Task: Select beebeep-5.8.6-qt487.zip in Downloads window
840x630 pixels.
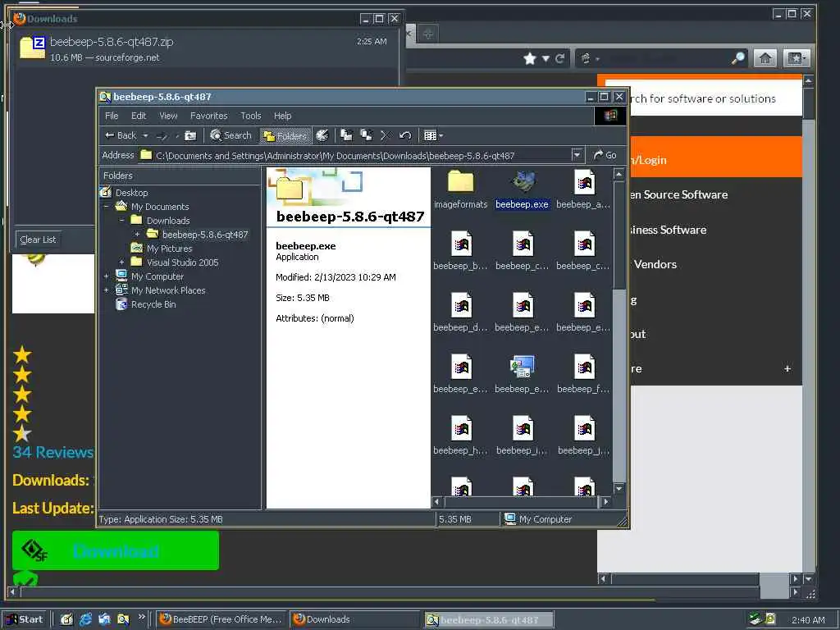Action: [204, 48]
